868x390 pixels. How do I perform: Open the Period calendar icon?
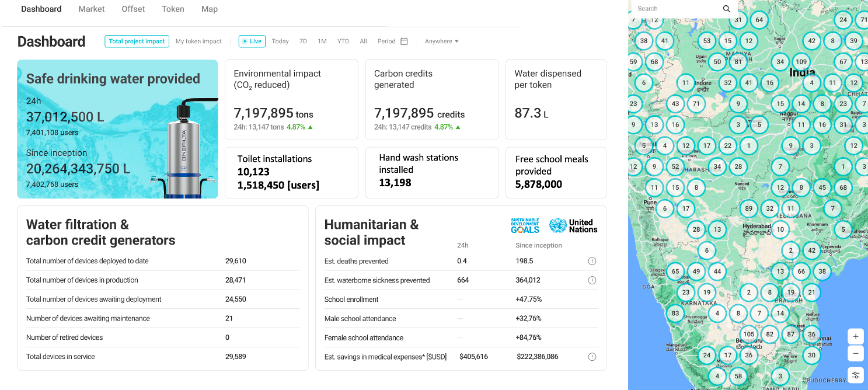[404, 41]
